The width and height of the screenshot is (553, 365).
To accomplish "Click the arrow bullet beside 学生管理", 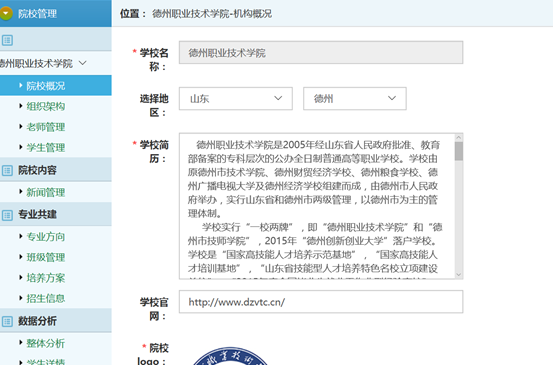I will (x=21, y=147).
